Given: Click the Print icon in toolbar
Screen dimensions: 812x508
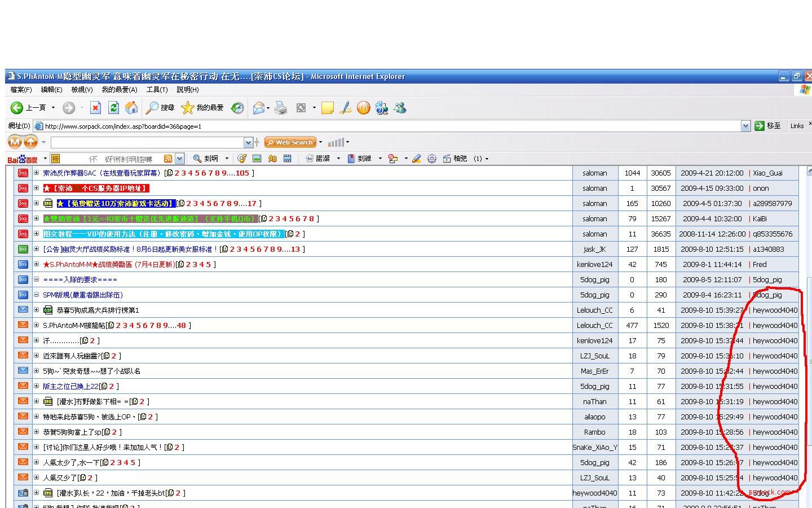Looking at the screenshot, I should point(281,108).
